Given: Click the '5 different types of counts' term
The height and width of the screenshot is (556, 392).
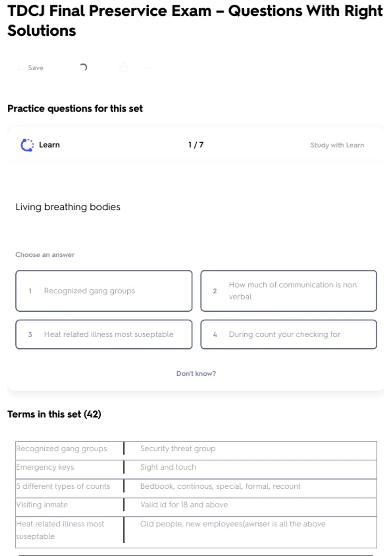Looking at the screenshot, I should (x=63, y=486).
